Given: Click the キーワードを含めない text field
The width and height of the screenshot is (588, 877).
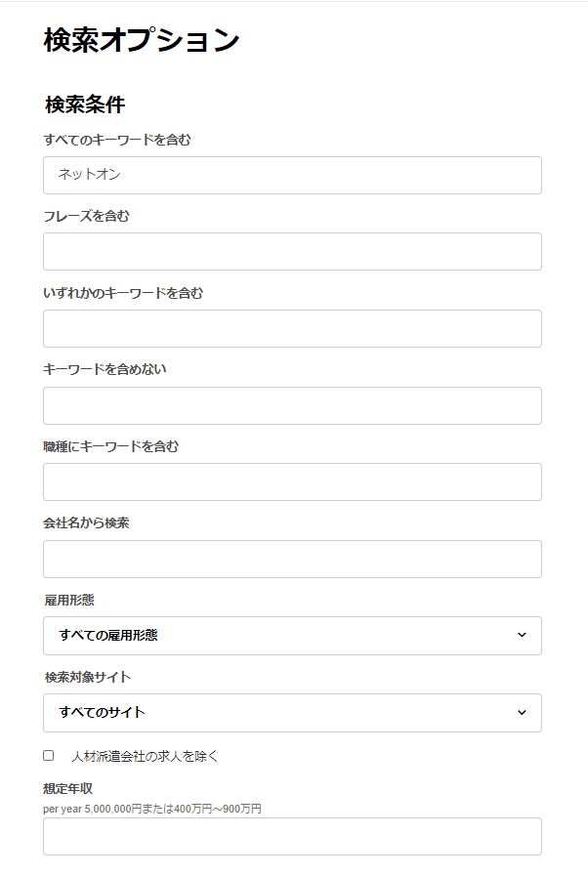Looking at the screenshot, I should [292, 405].
